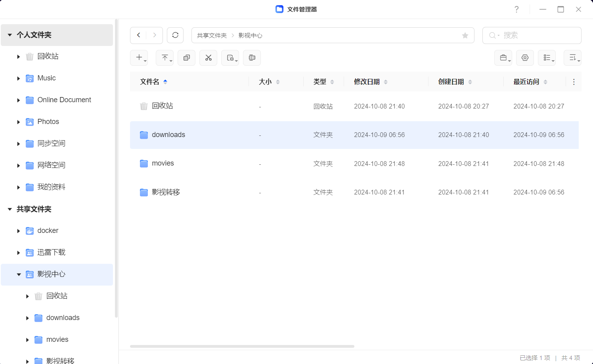Screen dimensions: 593x364
Task: Open the settings gear icon
Action: [525, 58]
